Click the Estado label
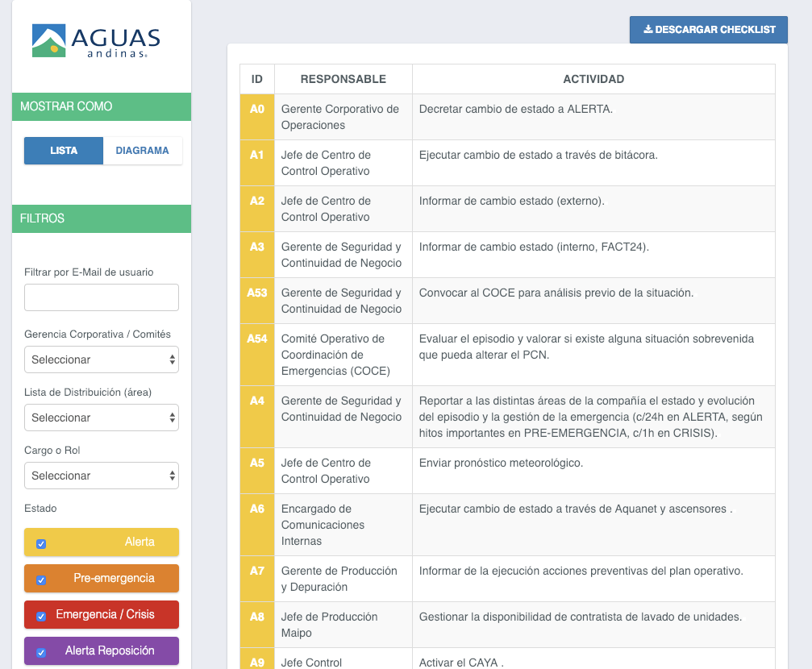 pos(40,509)
